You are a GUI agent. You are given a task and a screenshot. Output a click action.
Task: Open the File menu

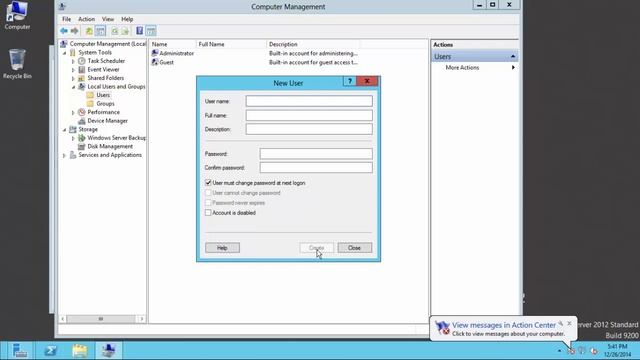[67, 19]
